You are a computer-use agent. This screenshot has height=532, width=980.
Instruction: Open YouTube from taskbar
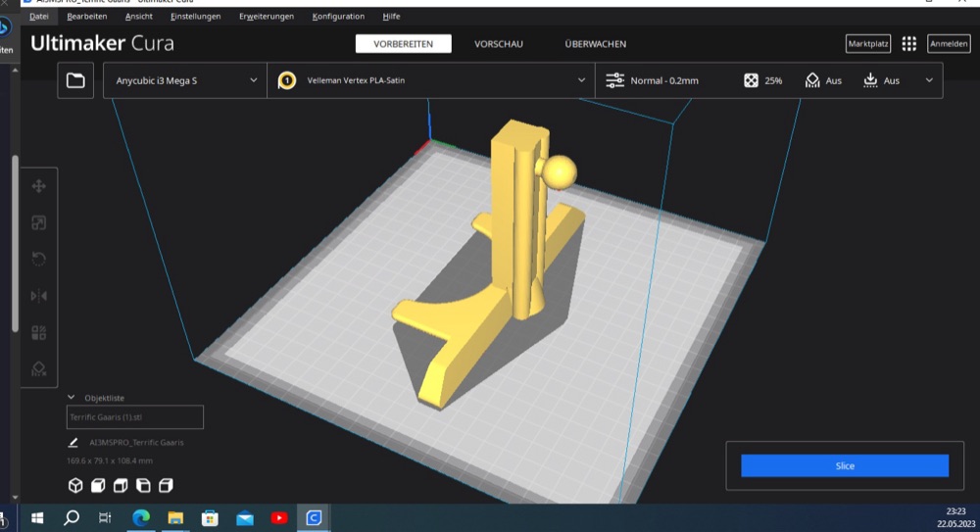click(279, 517)
